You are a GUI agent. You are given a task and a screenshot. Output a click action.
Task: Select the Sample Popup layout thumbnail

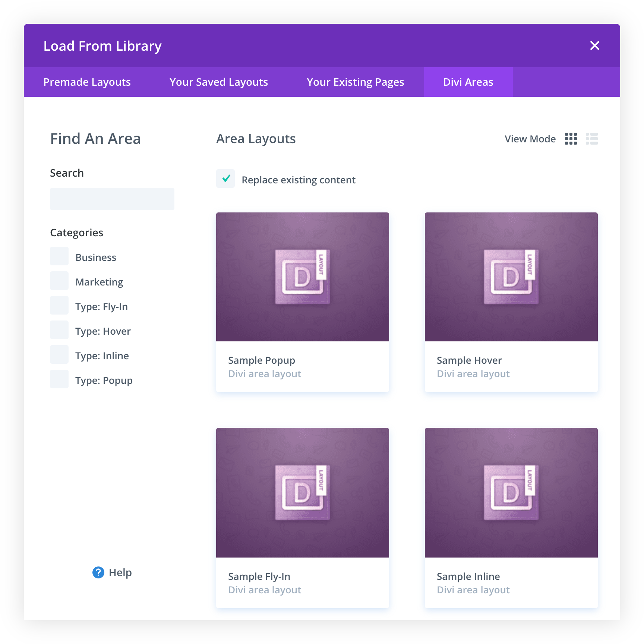[303, 277]
